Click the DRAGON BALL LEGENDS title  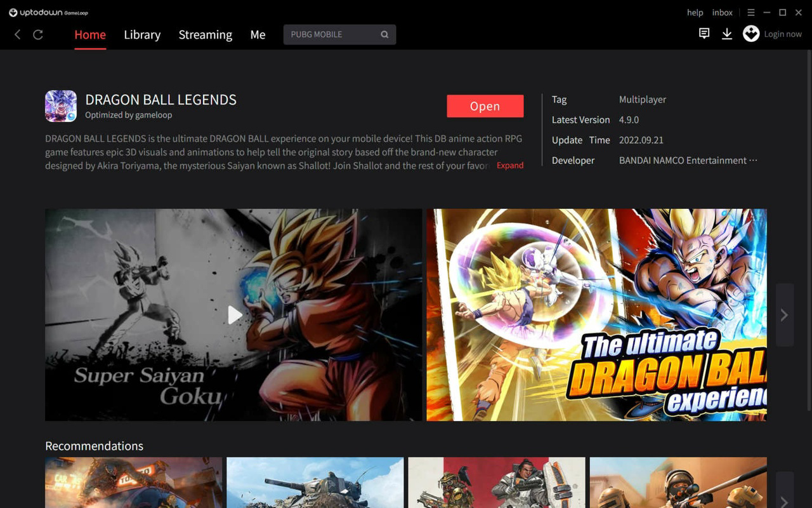click(x=161, y=100)
